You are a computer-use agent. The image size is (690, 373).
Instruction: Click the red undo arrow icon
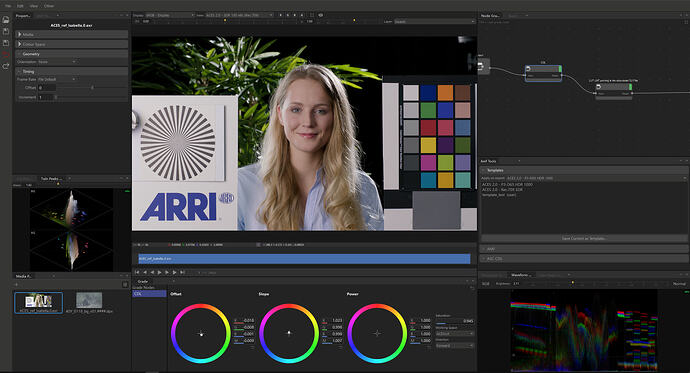point(6,55)
